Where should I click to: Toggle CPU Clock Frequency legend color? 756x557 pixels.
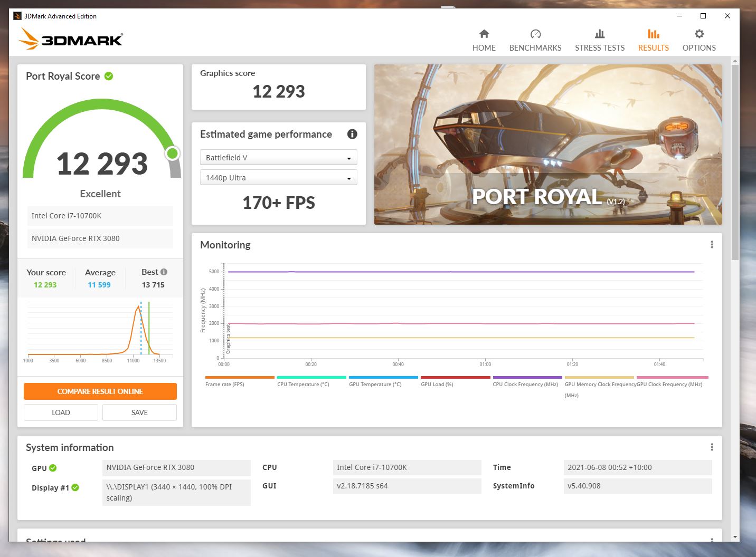(527, 377)
